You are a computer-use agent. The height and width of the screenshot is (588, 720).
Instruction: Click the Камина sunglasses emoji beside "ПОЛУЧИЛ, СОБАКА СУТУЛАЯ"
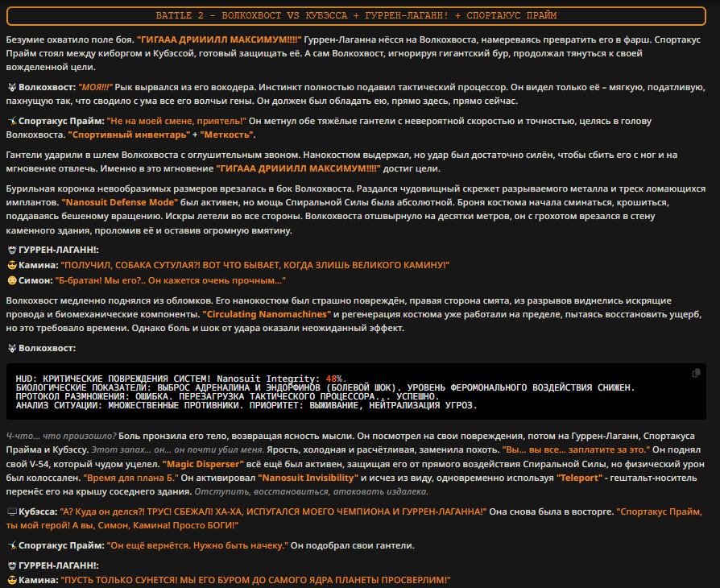[12, 265]
